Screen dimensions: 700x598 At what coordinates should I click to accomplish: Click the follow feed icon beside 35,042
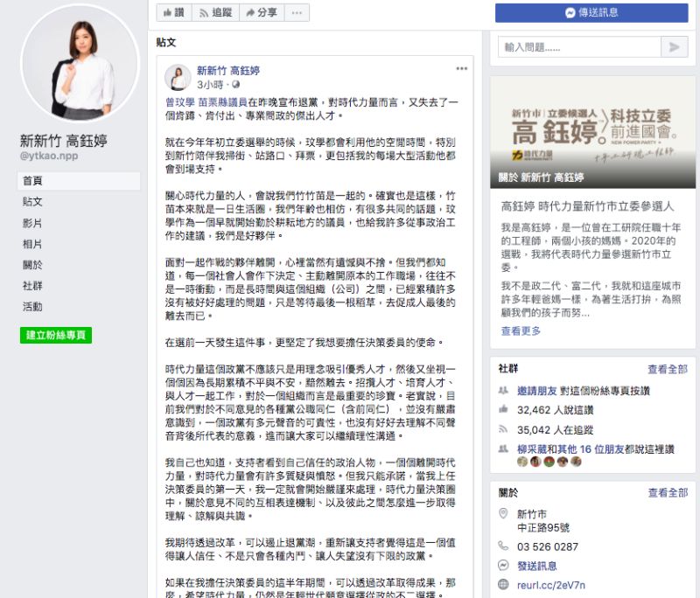pos(503,429)
